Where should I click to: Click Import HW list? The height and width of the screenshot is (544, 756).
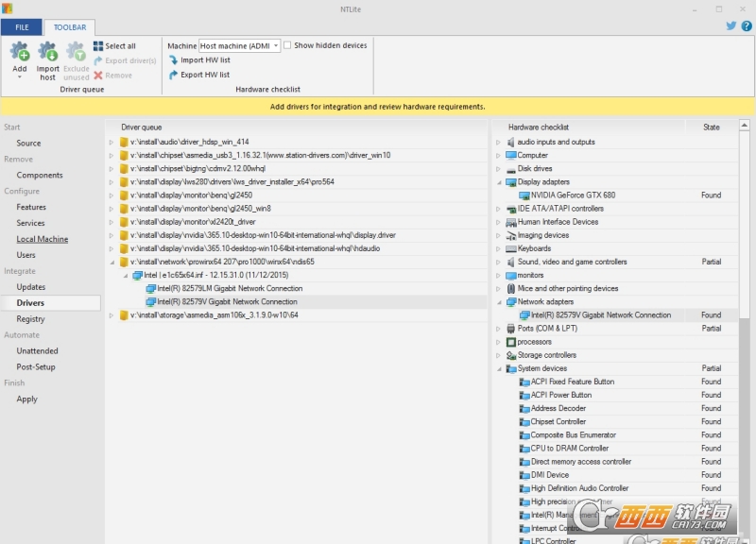(x=199, y=60)
